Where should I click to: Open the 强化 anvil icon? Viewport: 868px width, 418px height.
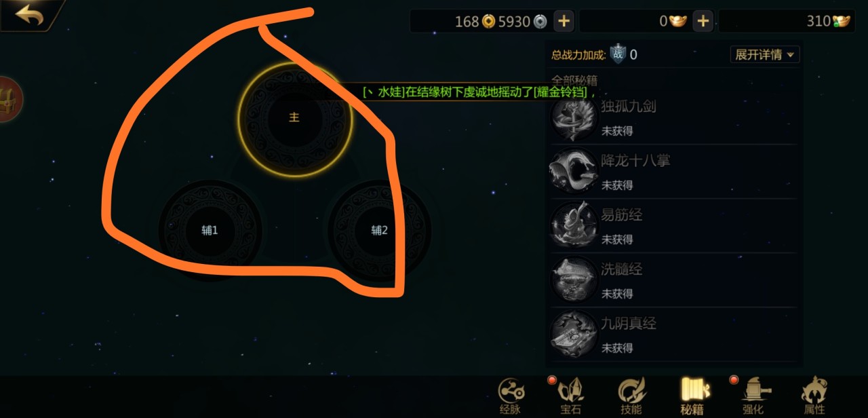point(753,396)
